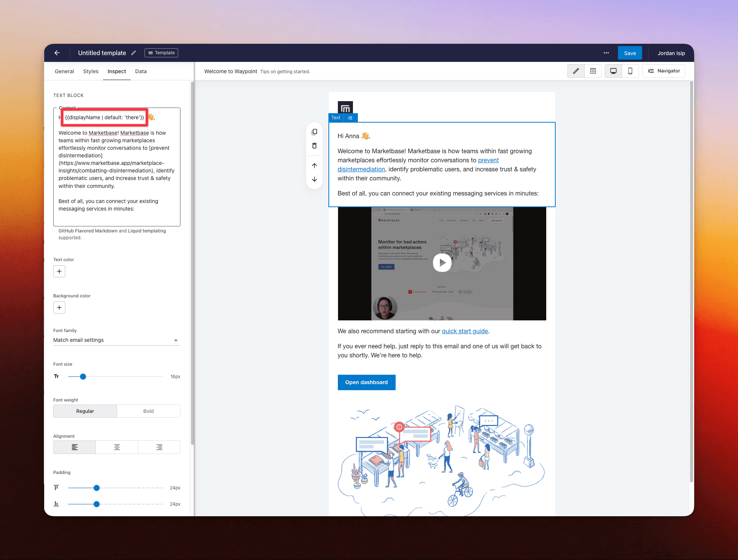Switch to the Styles tab
Screen dimensions: 738x560
coord(91,71)
